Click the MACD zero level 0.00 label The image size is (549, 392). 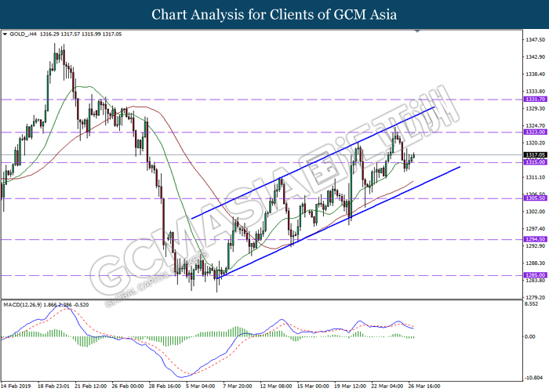pyautogui.click(x=530, y=336)
